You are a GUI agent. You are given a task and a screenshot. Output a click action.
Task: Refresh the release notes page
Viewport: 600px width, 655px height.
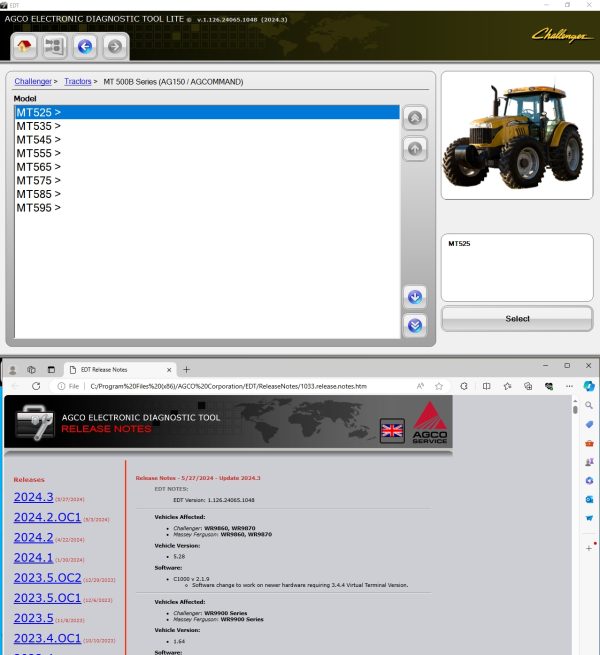click(36, 386)
